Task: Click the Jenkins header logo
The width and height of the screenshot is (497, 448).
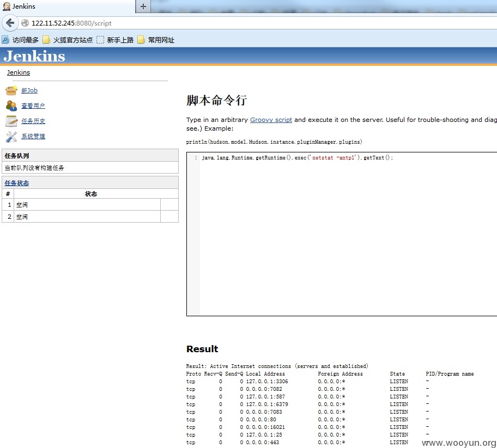Action: point(34,56)
